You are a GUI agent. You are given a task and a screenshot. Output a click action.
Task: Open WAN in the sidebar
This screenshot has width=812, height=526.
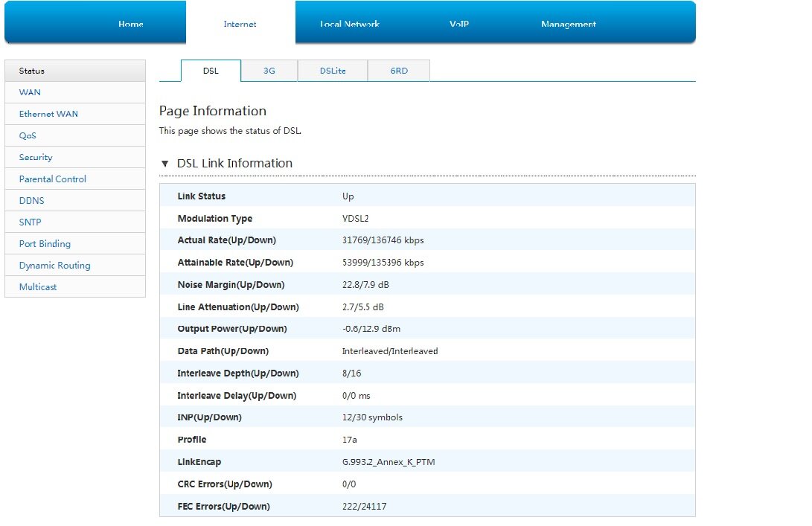click(x=75, y=92)
